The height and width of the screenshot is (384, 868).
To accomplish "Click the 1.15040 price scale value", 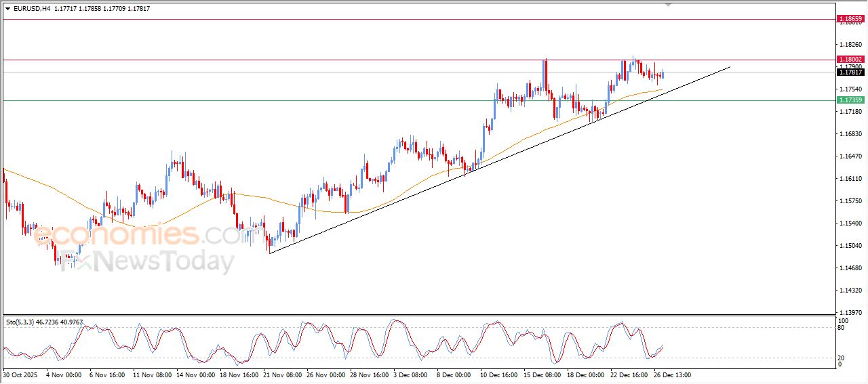I will 852,246.
